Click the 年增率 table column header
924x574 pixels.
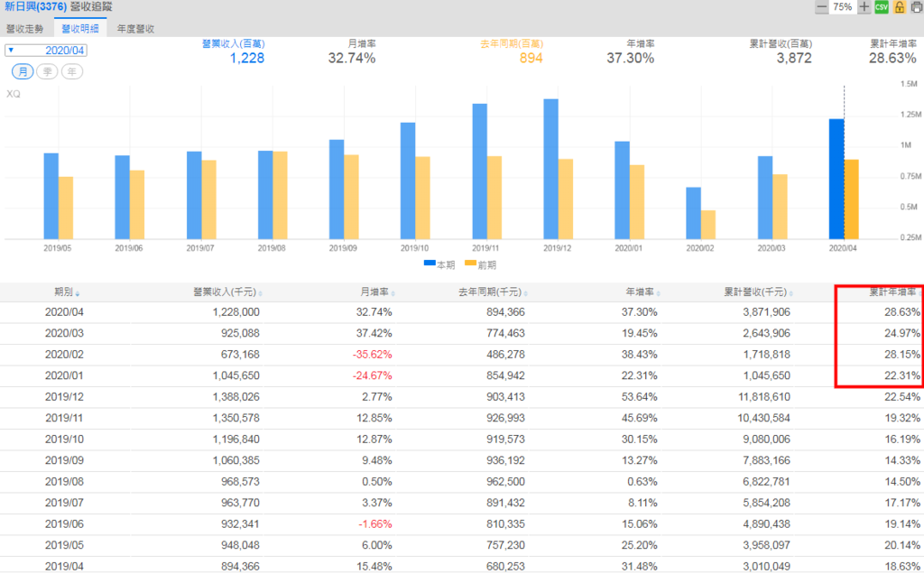pos(640,292)
